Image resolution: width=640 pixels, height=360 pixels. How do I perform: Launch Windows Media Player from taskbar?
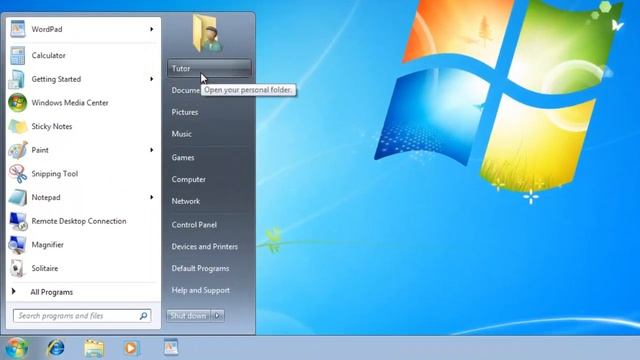(131, 348)
